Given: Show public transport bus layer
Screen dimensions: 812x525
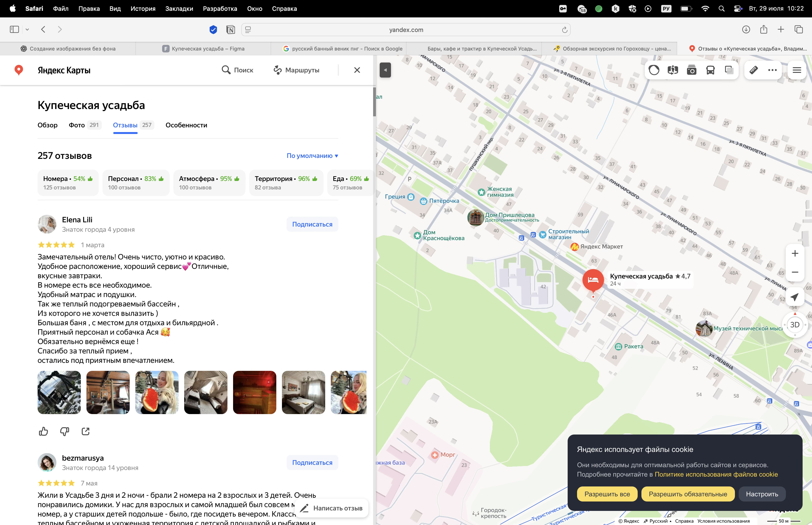Looking at the screenshot, I should click(x=710, y=70).
